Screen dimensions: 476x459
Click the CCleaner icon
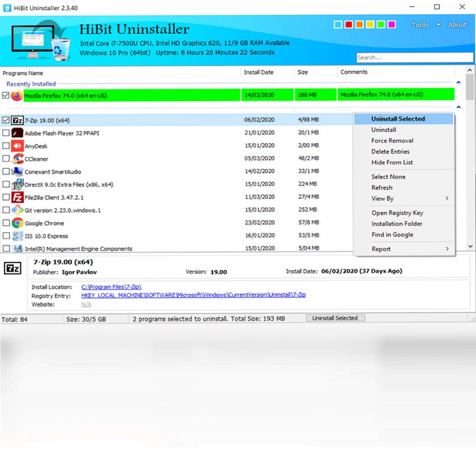tap(17, 158)
